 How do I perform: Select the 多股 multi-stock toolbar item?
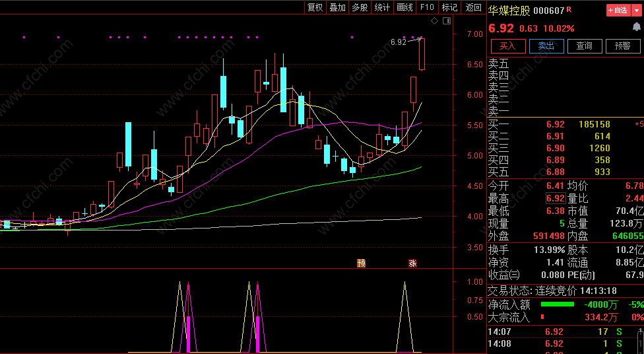point(360,7)
